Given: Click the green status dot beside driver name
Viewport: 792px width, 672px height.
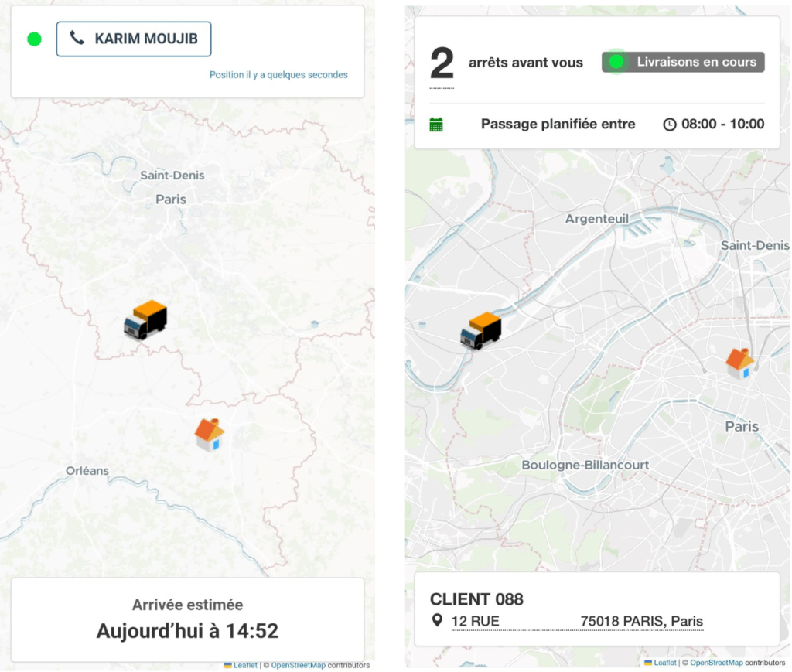Looking at the screenshot, I should (34, 39).
